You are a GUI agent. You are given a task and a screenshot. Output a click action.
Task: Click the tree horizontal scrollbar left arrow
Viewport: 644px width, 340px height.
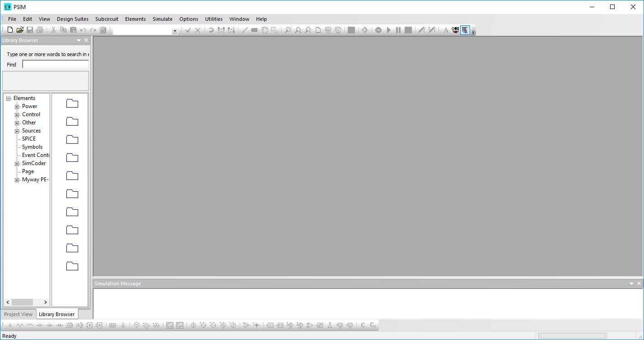pos(8,302)
